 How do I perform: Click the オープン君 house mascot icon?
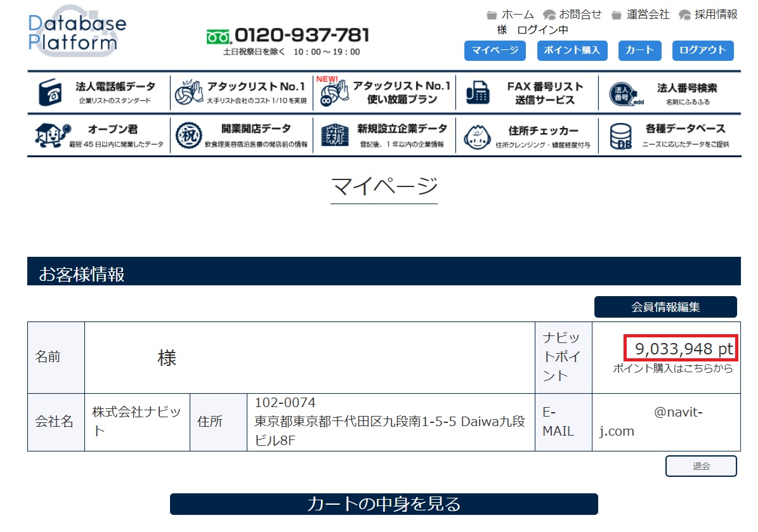51,134
